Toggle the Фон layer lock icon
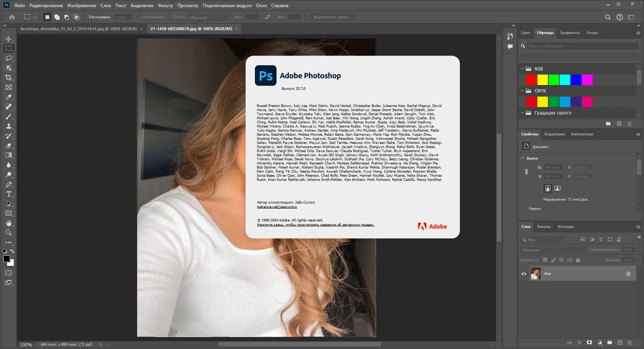644x349 pixels. (x=628, y=274)
